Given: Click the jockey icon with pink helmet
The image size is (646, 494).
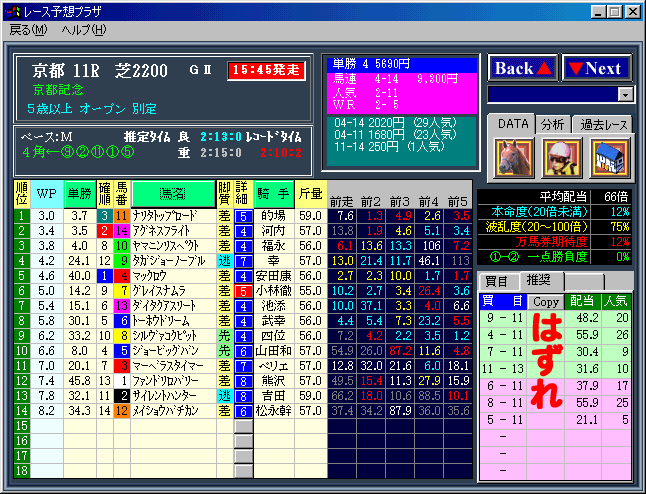Looking at the screenshot, I should point(559,158).
